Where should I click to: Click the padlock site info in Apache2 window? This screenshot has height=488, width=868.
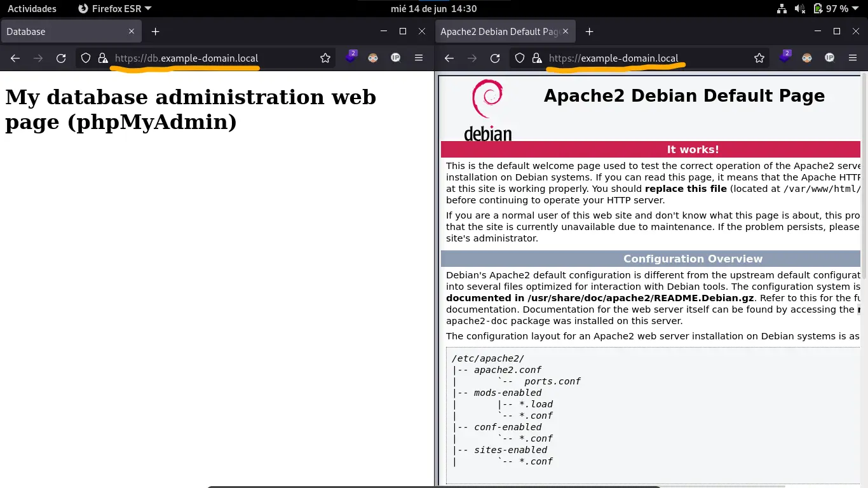tap(537, 58)
